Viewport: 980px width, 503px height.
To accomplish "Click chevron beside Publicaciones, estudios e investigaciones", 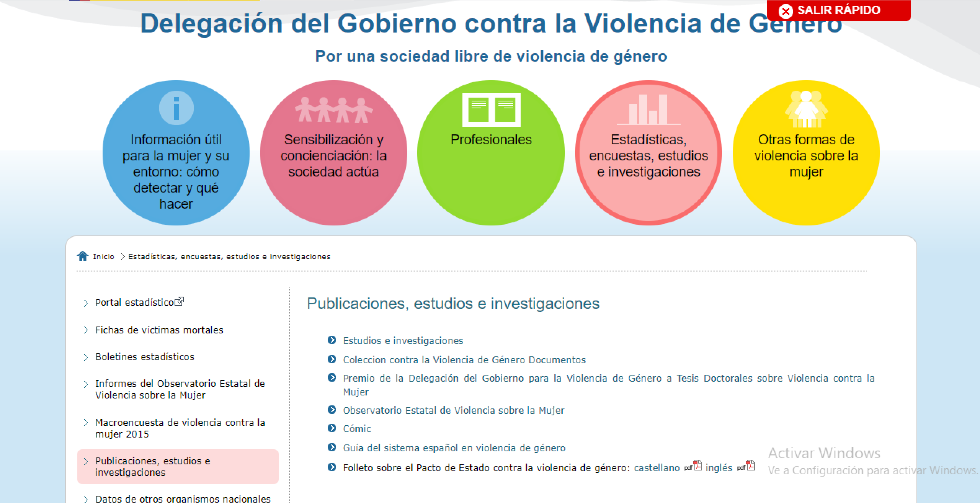I will point(86,461).
